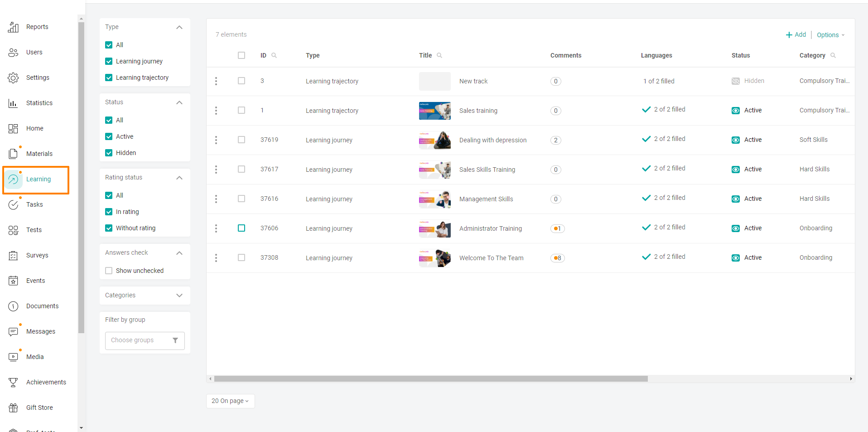Viewport: 868px width, 432px height.
Task: Open row menu for Sales training
Action: [216, 111]
